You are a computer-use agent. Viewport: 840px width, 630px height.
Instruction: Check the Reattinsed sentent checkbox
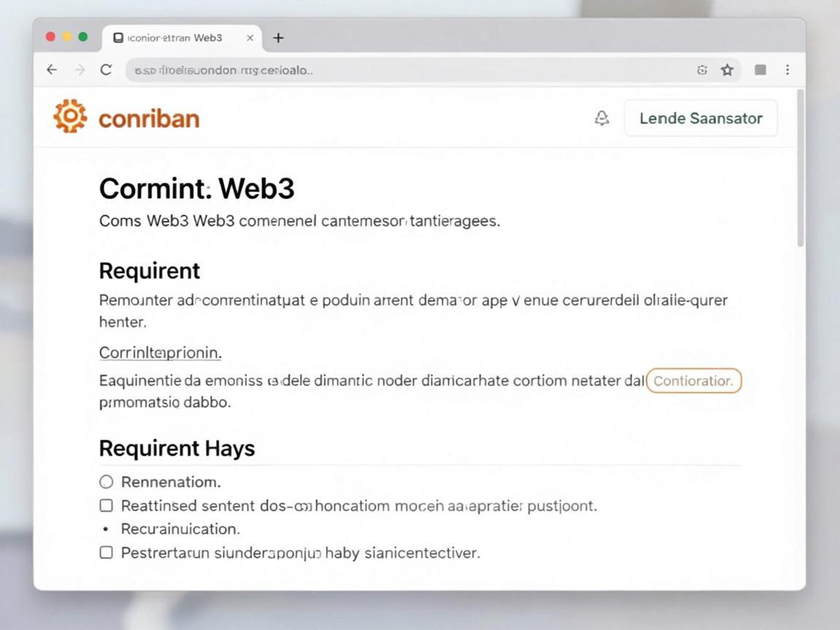106,505
